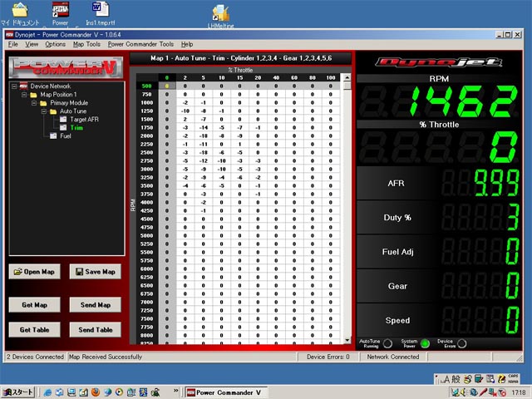Collapse the Device Network tree node

14,86
